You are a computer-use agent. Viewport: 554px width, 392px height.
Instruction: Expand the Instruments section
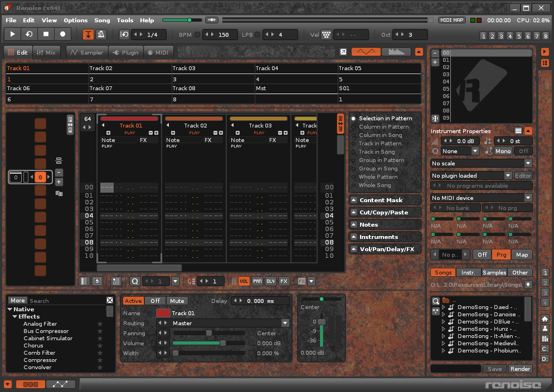385,237
